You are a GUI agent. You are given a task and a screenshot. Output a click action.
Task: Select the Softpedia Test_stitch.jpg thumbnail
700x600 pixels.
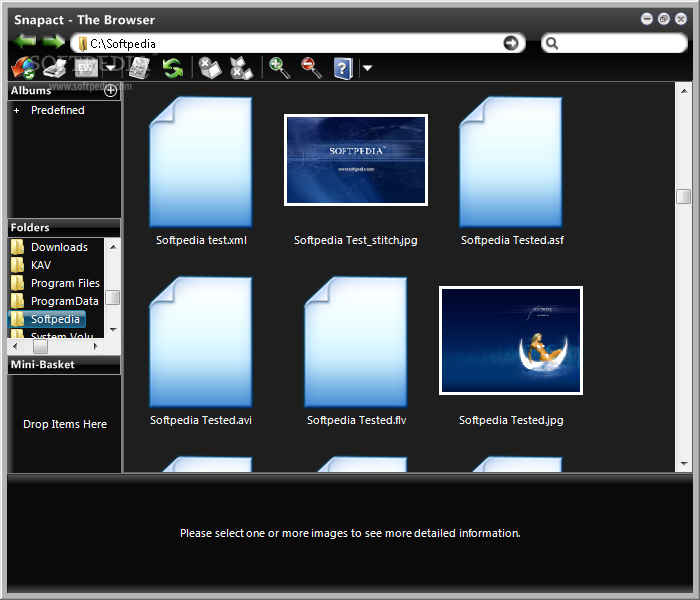[x=356, y=160]
